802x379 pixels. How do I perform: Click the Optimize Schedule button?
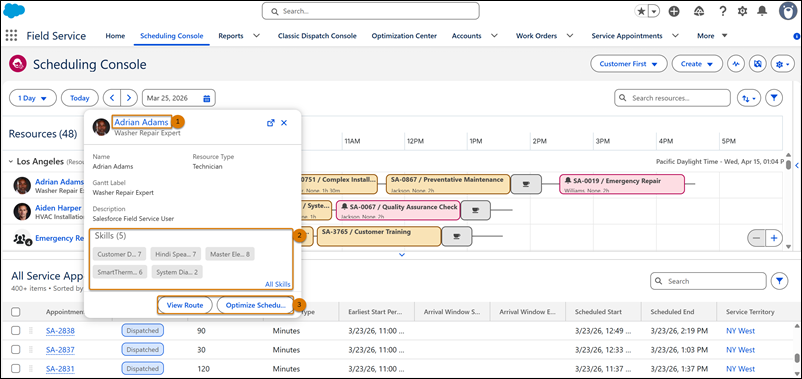tap(255, 305)
